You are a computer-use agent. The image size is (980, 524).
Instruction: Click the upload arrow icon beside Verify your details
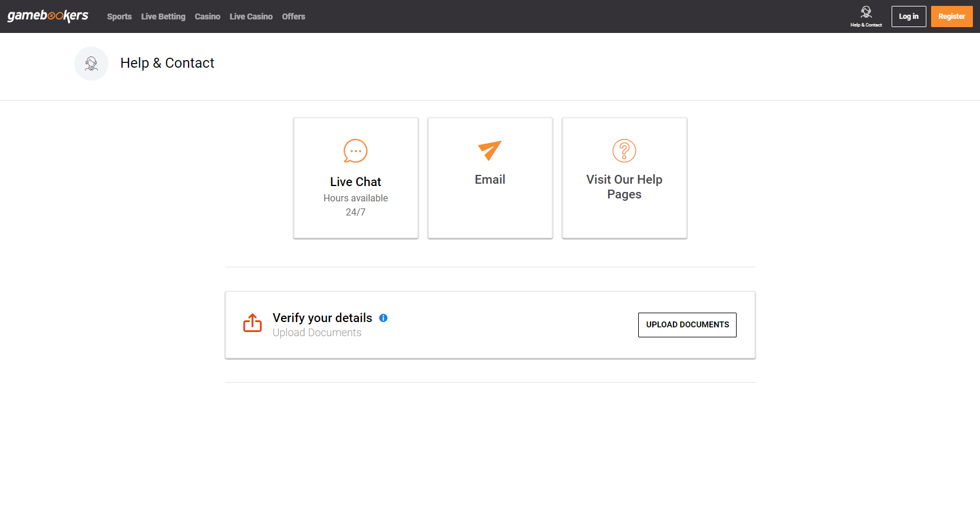click(x=252, y=323)
